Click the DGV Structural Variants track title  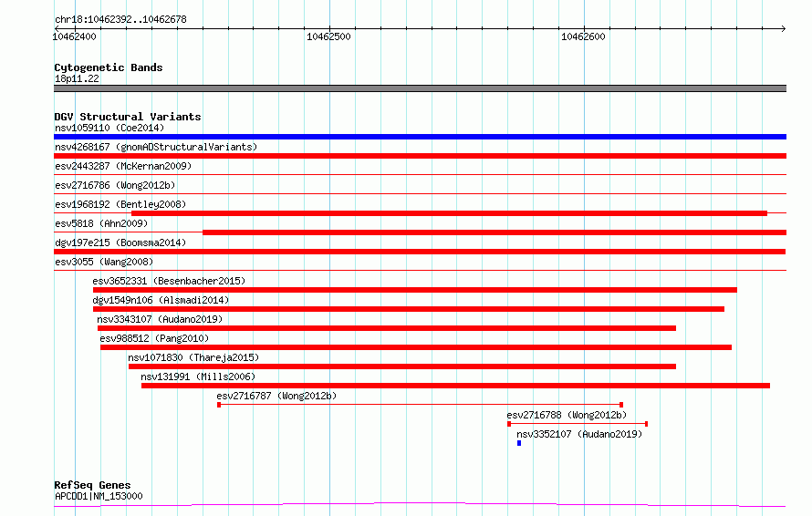point(128,117)
